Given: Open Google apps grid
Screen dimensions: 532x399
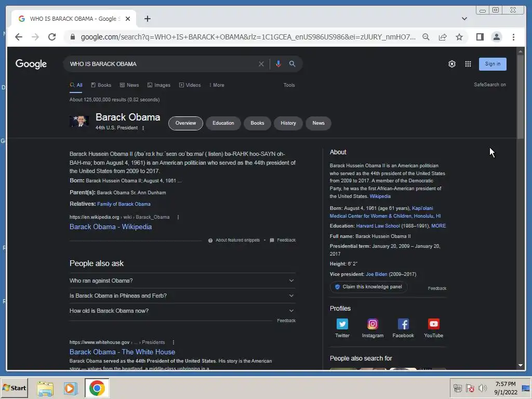Looking at the screenshot, I should [468, 64].
